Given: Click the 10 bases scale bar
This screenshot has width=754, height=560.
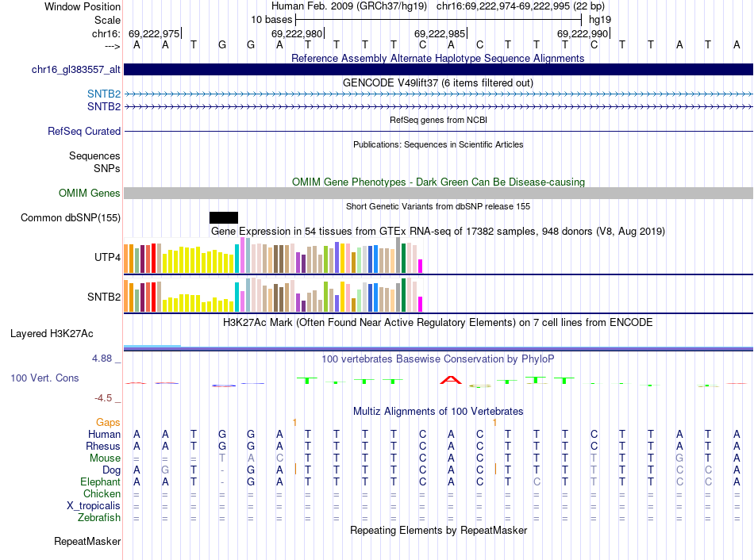Looking at the screenshot, I should coord(439,20).
